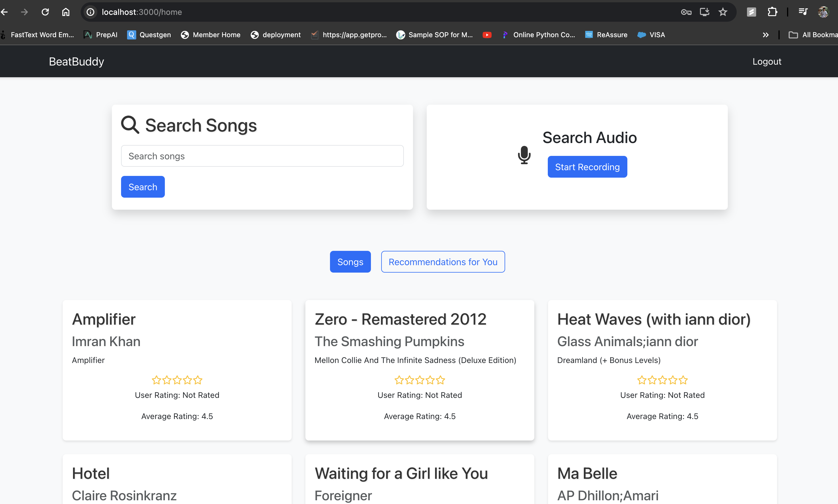Open the browser extensions puzzle icon
Viewport: 838px width, 504px height.
coord(772,12)
